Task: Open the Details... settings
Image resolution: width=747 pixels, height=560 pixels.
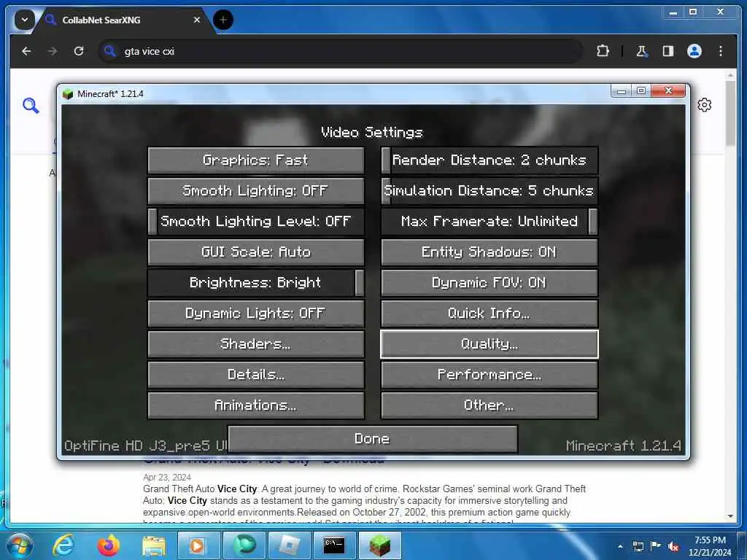Action: (x=256, y=375)
